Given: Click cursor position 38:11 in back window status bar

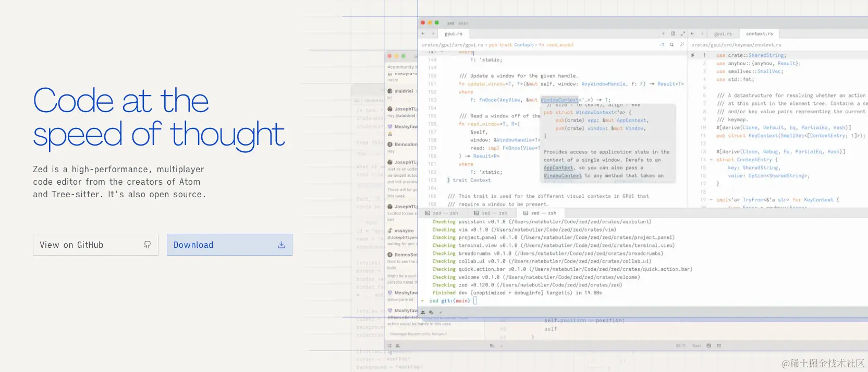Looking at the screenshot, I should point(681,345).
